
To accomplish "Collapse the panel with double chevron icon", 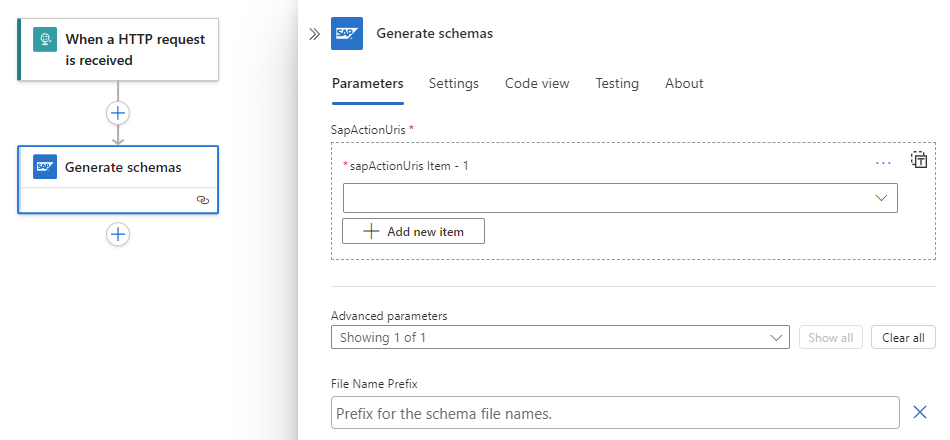I will (314, 34).
